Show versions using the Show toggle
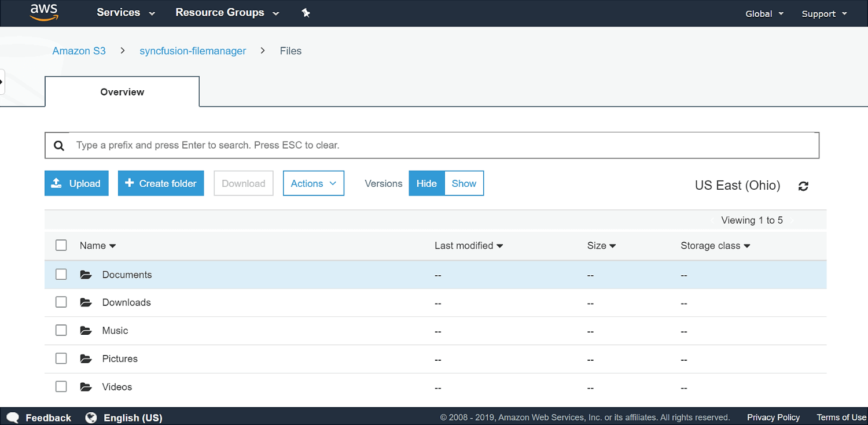The width and height of the screenshot is (868, 425). [464, 183]
